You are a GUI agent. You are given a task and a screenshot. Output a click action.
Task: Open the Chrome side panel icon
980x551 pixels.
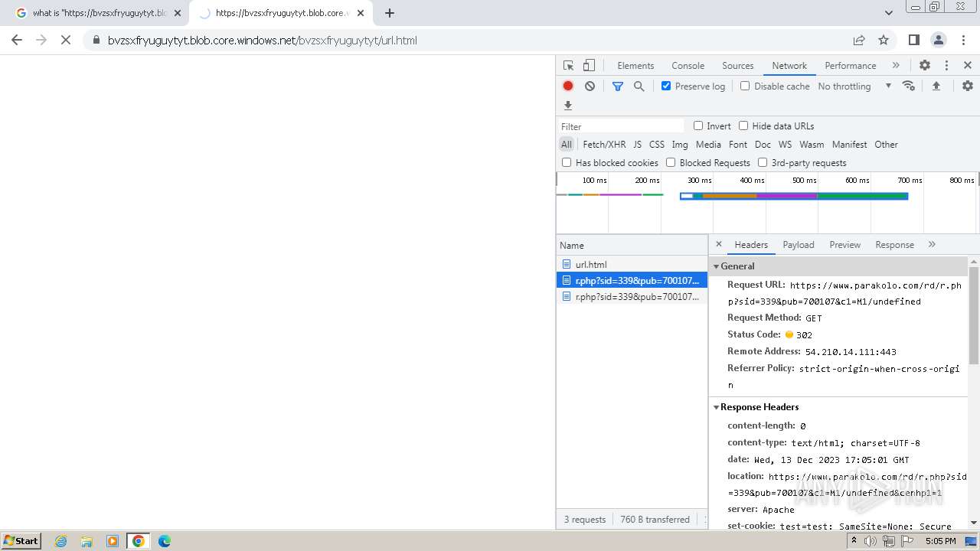pos(914,41)
